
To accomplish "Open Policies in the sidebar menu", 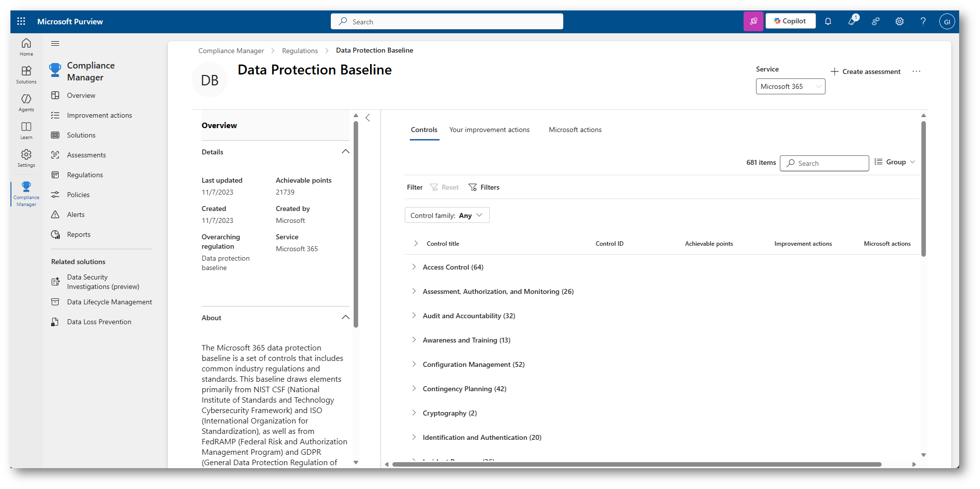I will coord(78,195).
